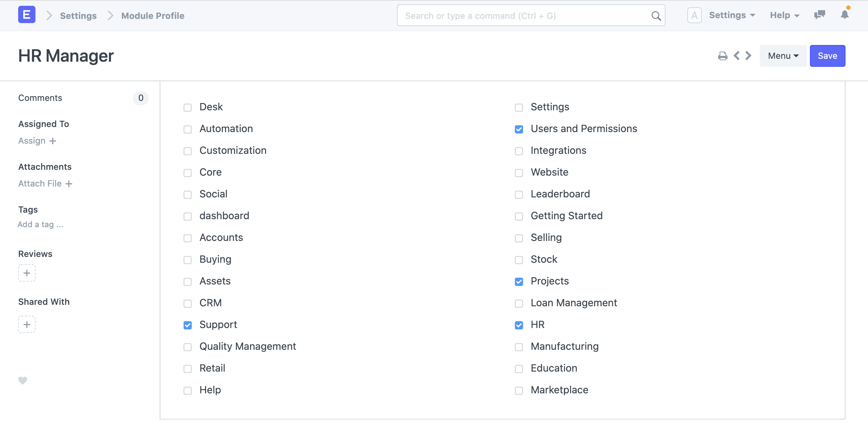Click the Reviews add button
The image size is (868, 426).
click(x=26, y=272)
